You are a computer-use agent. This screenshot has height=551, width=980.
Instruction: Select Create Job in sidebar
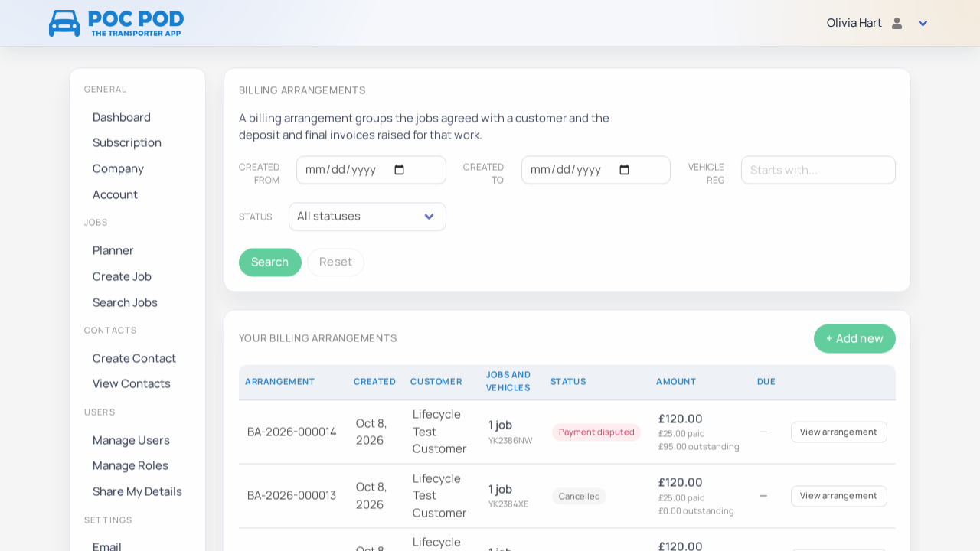[x=122, y=276]
